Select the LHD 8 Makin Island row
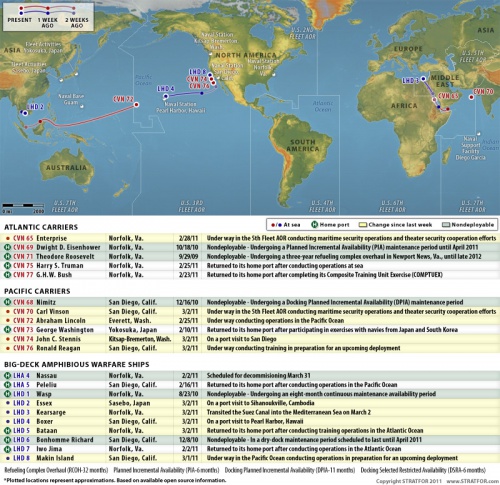This screenshot has height=485, width=500. [250, 458]
